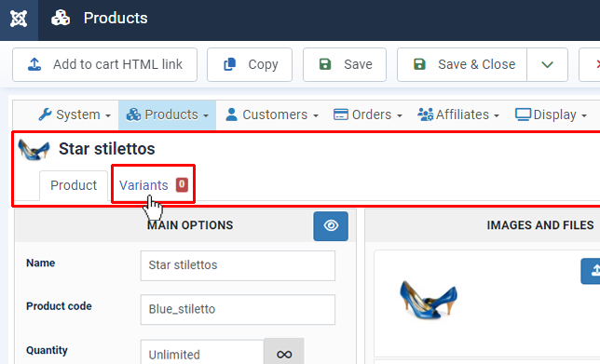Viewport: 600px width, 364px height.
Task: Open the Affiliates menu
Action: [x=458, y=115]
